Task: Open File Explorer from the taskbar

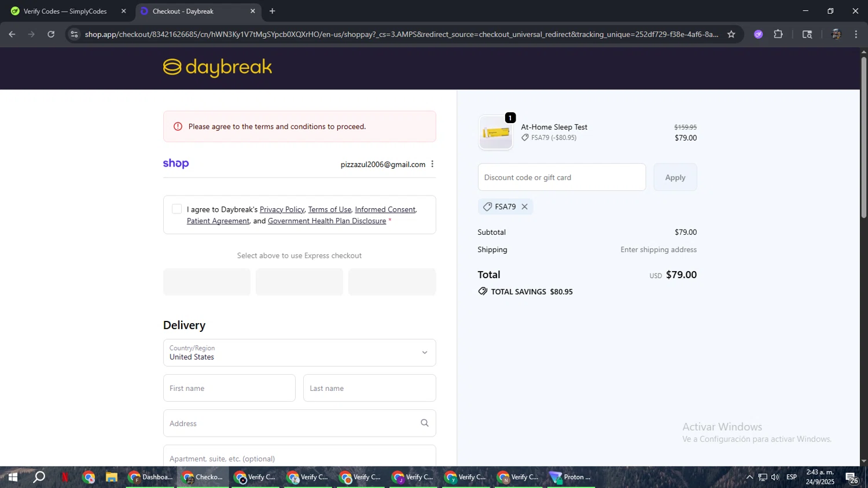Action: click(111, 477)
